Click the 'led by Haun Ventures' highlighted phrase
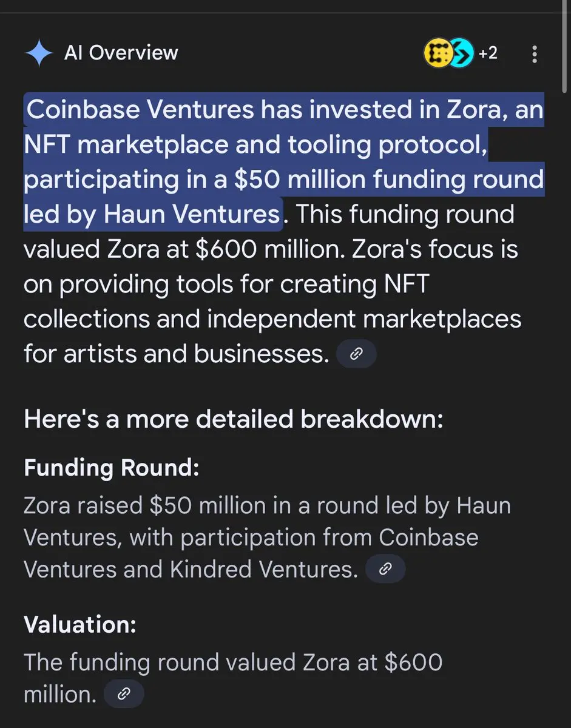Screen dimensions: 571x728 [153, 215]
